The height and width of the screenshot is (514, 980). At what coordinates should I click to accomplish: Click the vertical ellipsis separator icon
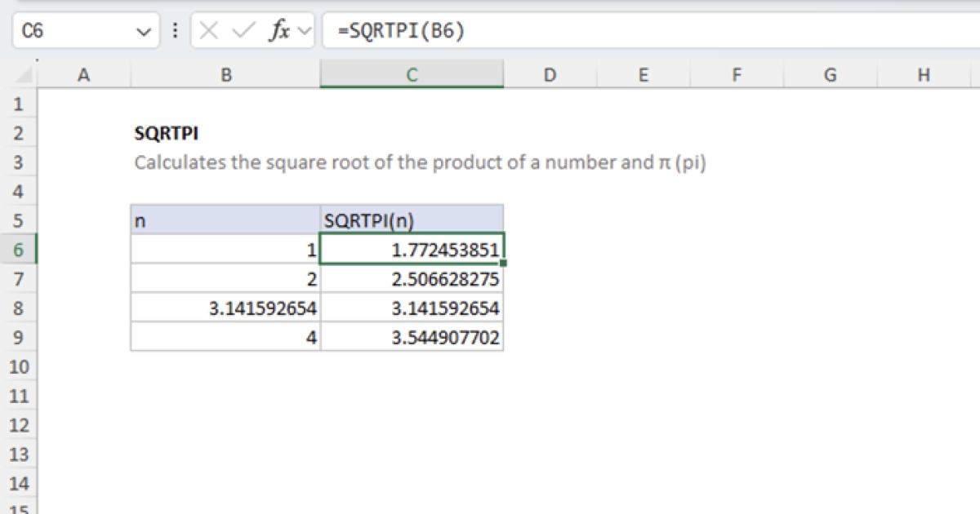pyautogui.click(x=175, y=31)
